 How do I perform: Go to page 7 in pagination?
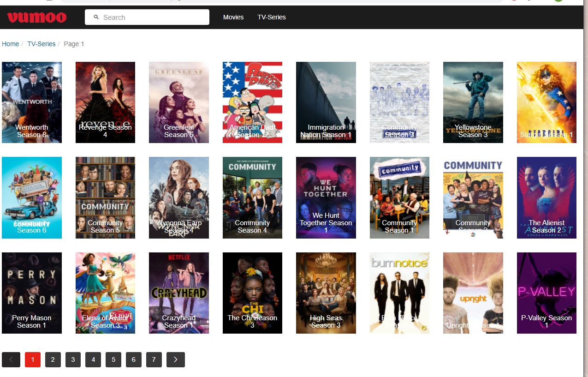coord(154,360)
